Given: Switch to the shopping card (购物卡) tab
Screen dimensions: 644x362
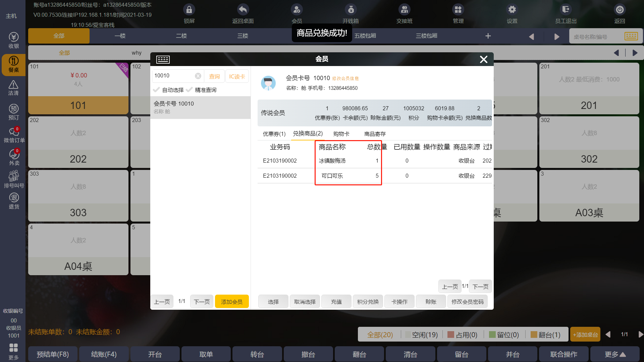Looking at the screenshot, I should pyautogui.click(x=341, y=134).
